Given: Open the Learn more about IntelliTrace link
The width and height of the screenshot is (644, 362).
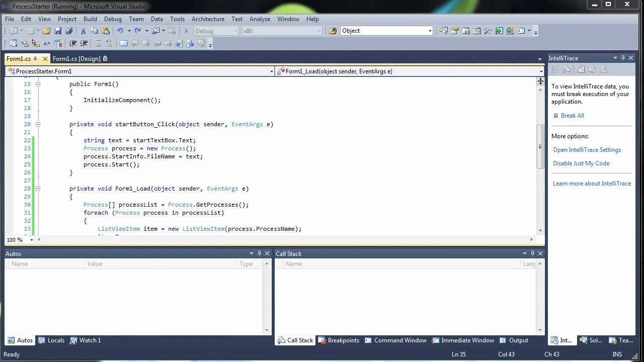Looking at the screenshot, I should pos(592,184).
